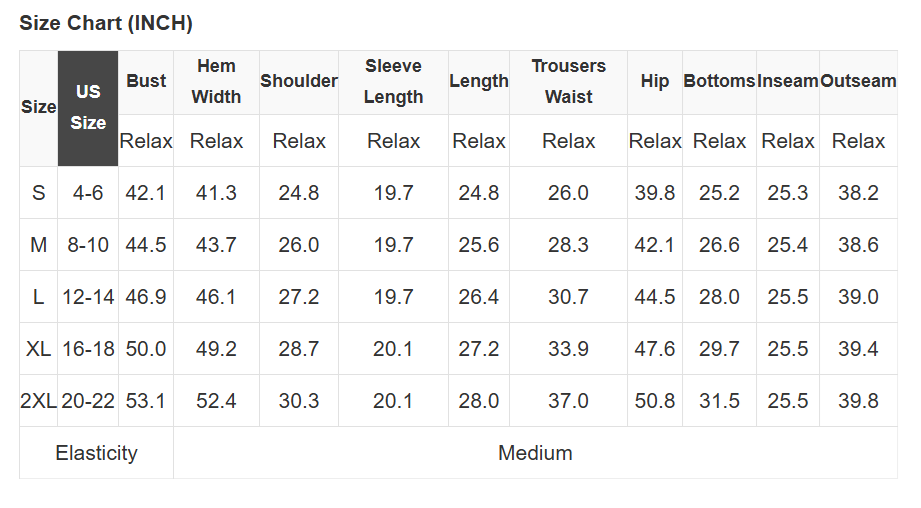Click the Hem Width column header
This screenshot has width=921, height=508.
click(x=216, y=81)
